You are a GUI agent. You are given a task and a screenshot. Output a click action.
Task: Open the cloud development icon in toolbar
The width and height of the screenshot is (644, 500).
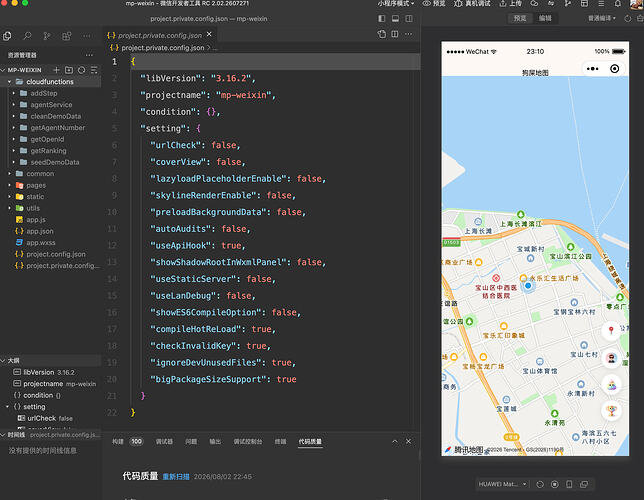(534, 3)
